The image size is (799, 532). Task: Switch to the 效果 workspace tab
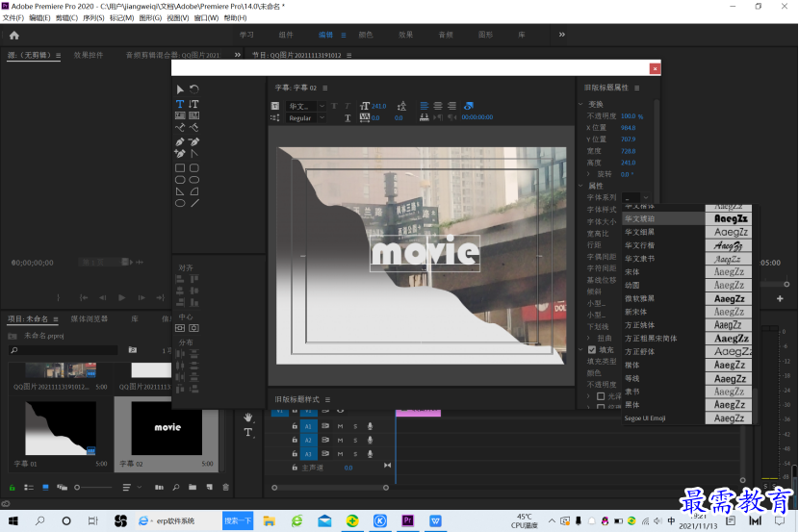(x=405, y=35)
